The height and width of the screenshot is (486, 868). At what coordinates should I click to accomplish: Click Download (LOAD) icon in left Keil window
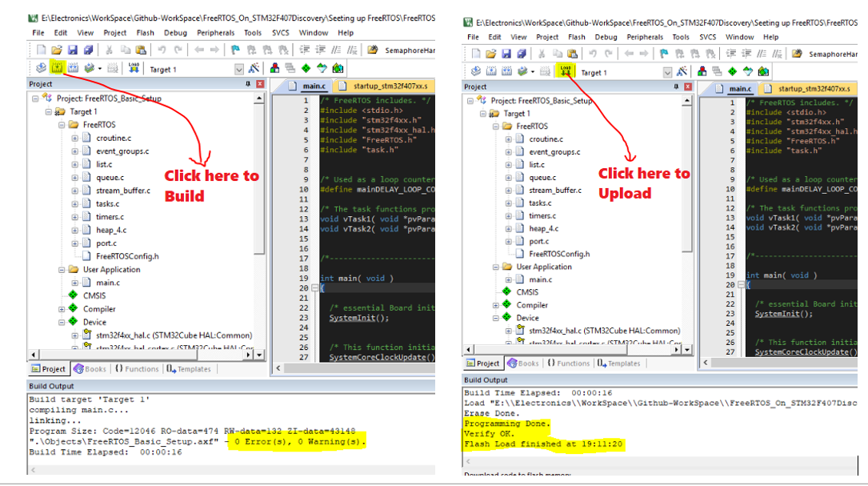(134, 68)
